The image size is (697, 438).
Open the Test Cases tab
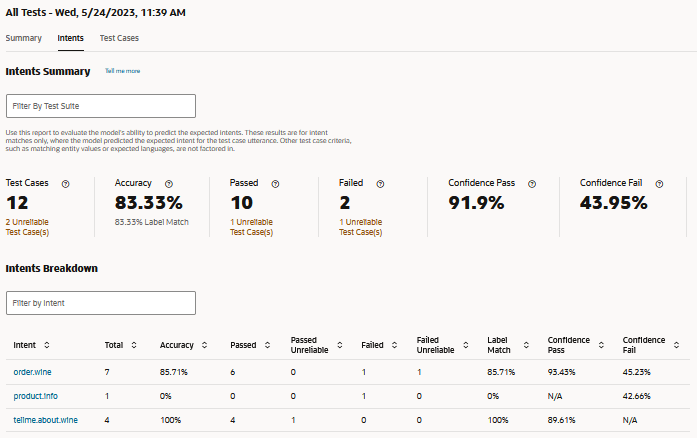click(x=119, y=38)
